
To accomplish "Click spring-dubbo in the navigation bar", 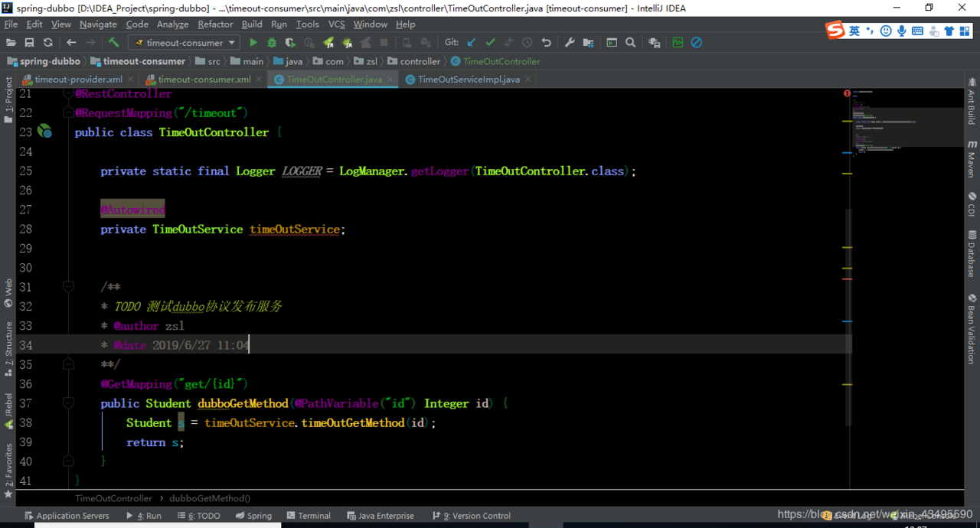I will 44,61.
